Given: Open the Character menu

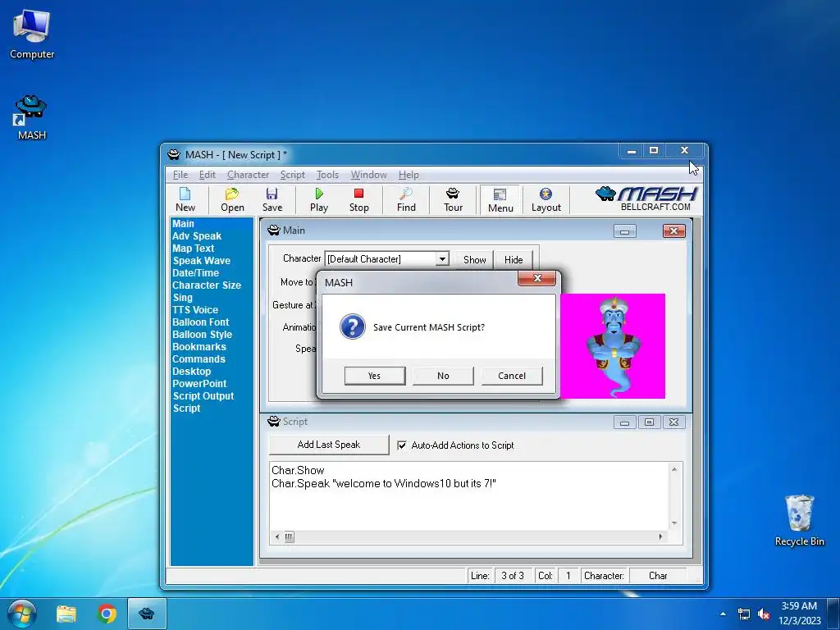Looking at the screenshot, I should [248, 175].
